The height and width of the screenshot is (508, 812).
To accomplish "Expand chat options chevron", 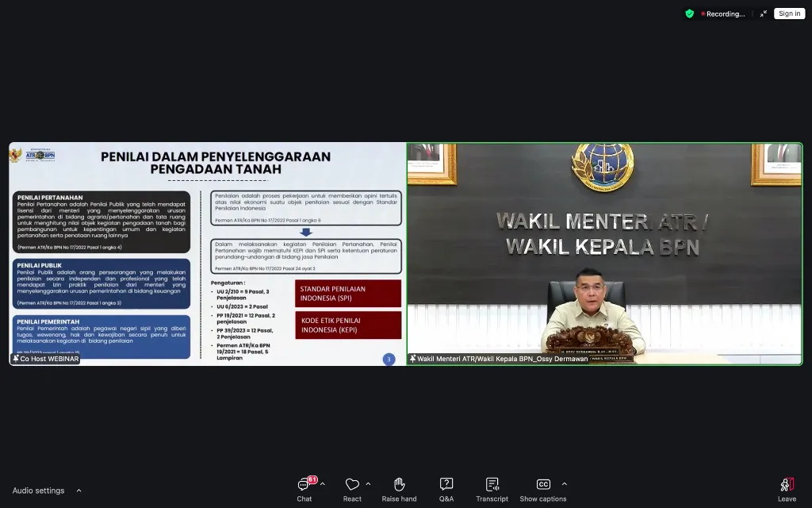I will click(323, 483).
